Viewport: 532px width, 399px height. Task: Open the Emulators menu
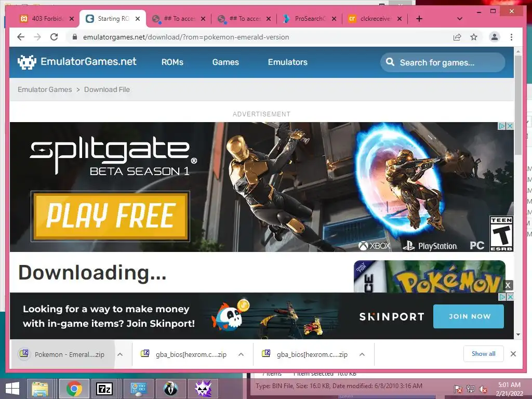(x=288, y=62)
